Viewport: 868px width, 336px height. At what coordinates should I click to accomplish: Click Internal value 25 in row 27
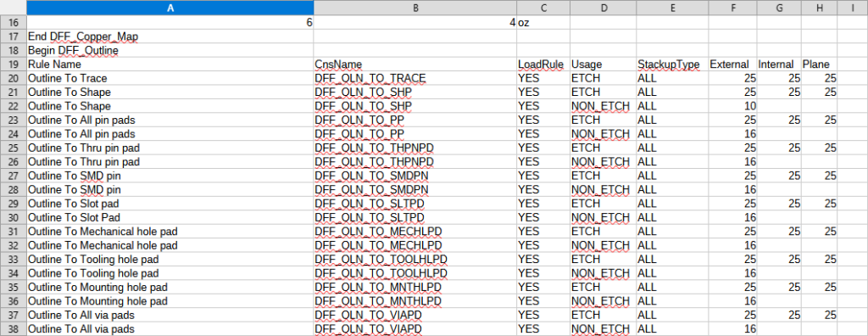point(780,176)
